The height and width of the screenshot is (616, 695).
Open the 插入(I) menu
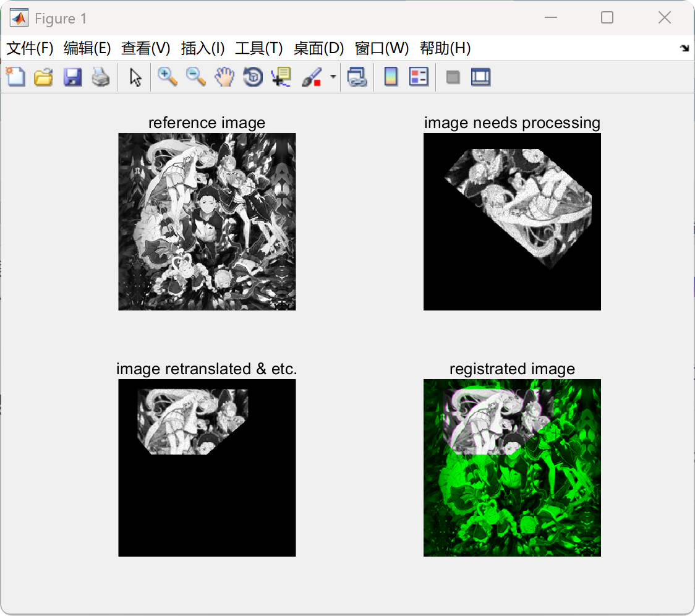click(203, 48)
